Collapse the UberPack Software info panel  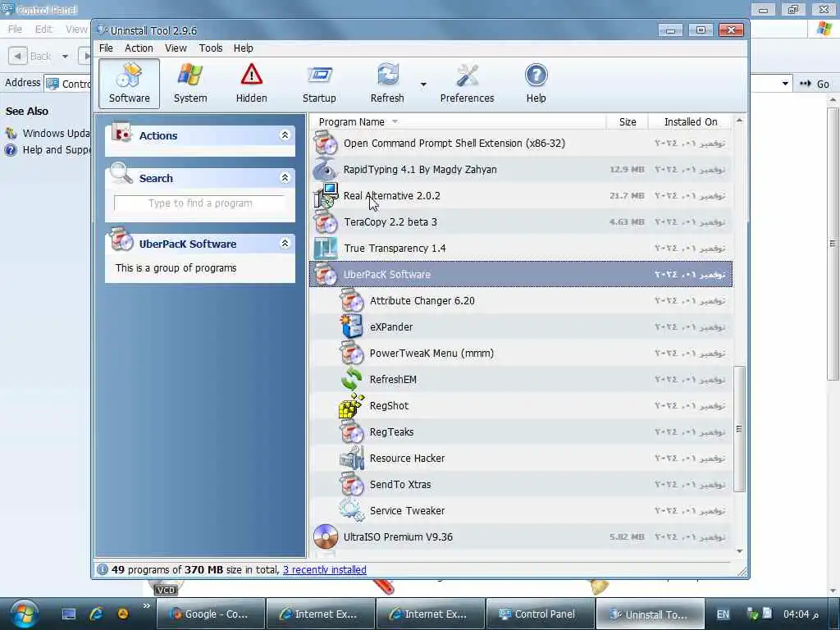[x=285, y=243]
